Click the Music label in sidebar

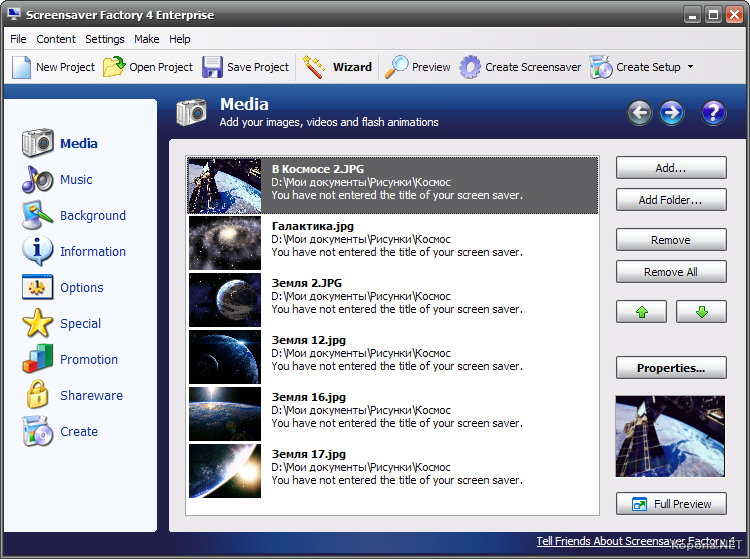pos(76,179)
